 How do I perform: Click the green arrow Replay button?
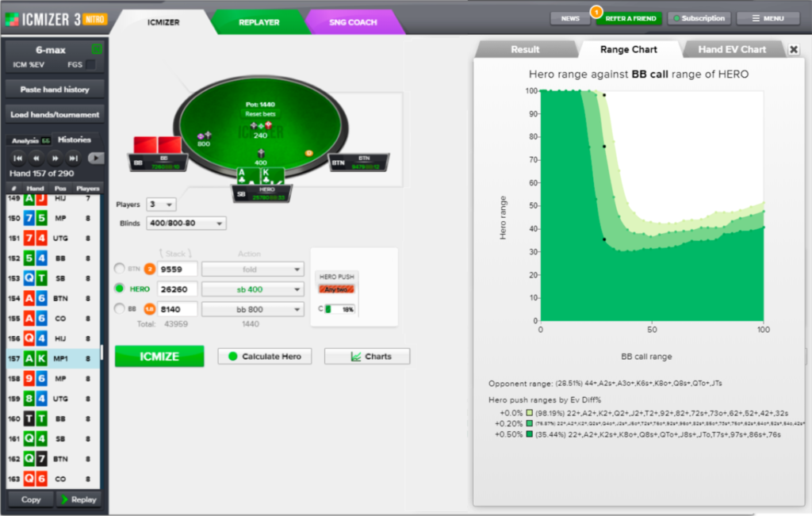coord(79,499)
